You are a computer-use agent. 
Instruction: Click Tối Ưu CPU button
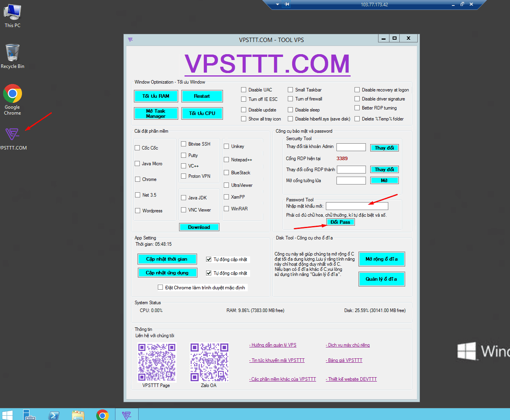[202, 113]
